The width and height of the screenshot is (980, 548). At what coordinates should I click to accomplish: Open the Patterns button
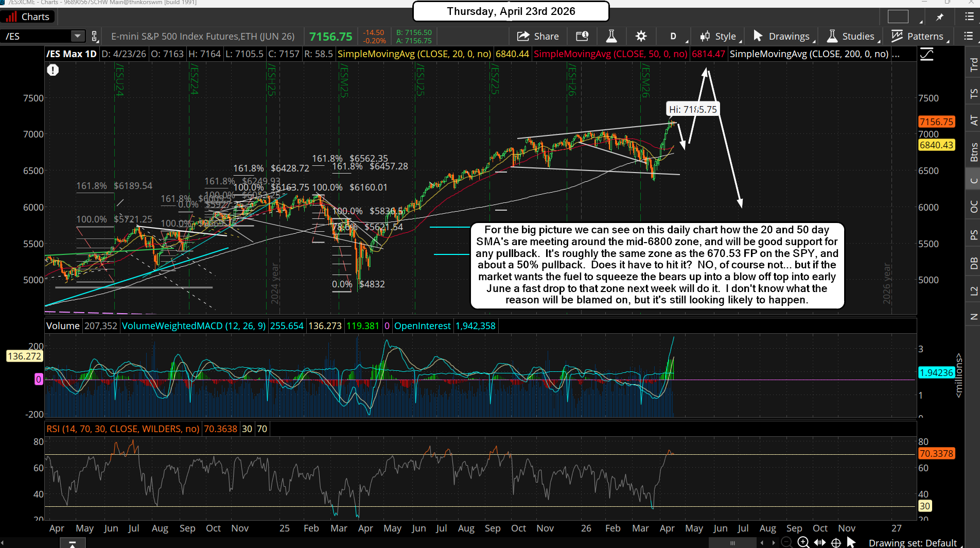click(x=919, y=36)
